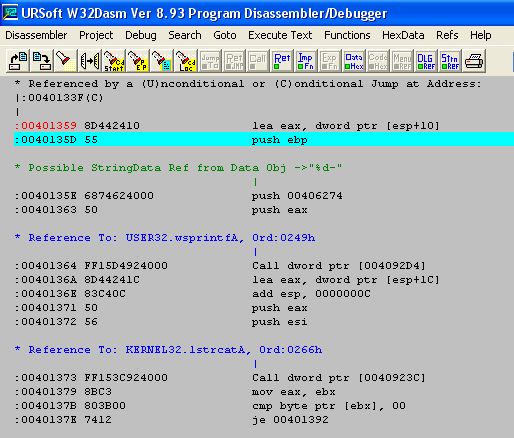Select the highlighted line 0040135D push ebp
The height and width of the screenshot is (438, 514).
click(264, 139)
